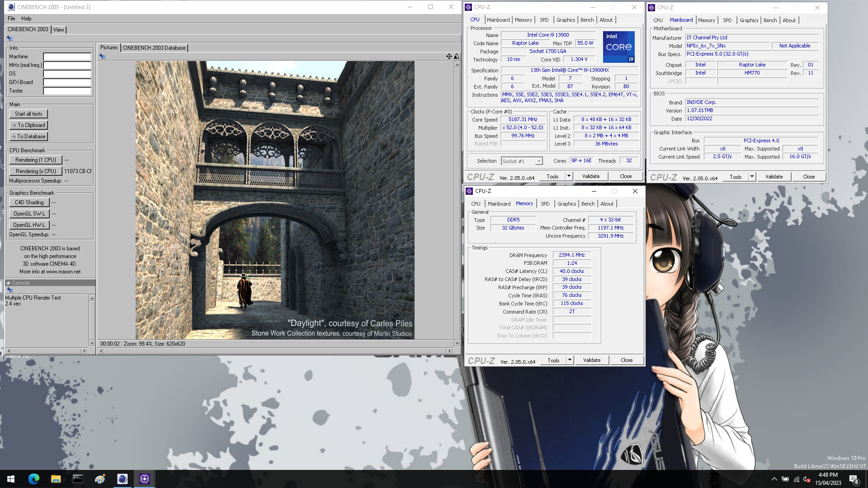The height and width of the screenshot is (488, 868).
Task: Run Rendering (x CPU) benchmark
Action: 36,171
